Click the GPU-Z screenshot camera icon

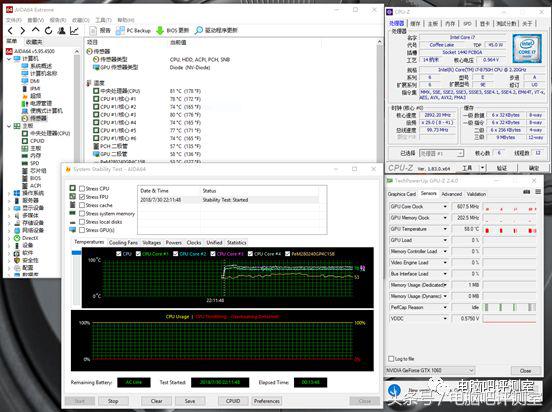click(x=527, y=192)
